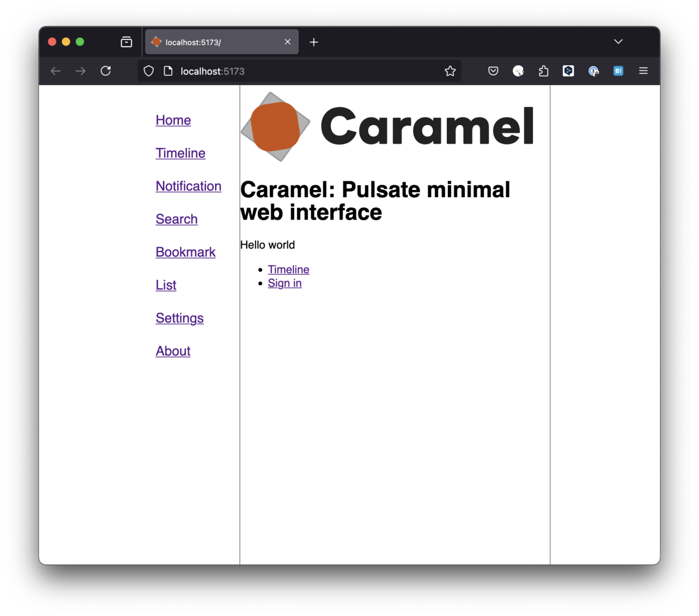Image resolution: width=699 pixels, height=616 pixels.
Task: Go forward with the browser forward arrow
Action: click(x=80, y=71)
